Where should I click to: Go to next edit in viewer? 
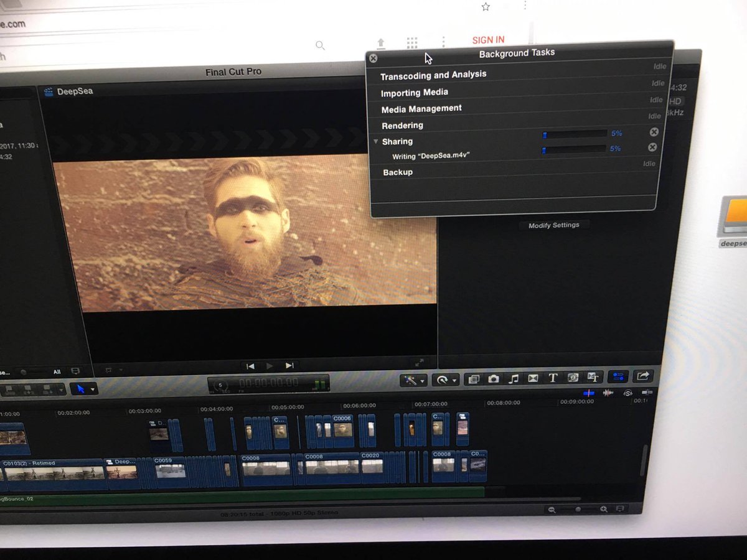tap(289, 366)
